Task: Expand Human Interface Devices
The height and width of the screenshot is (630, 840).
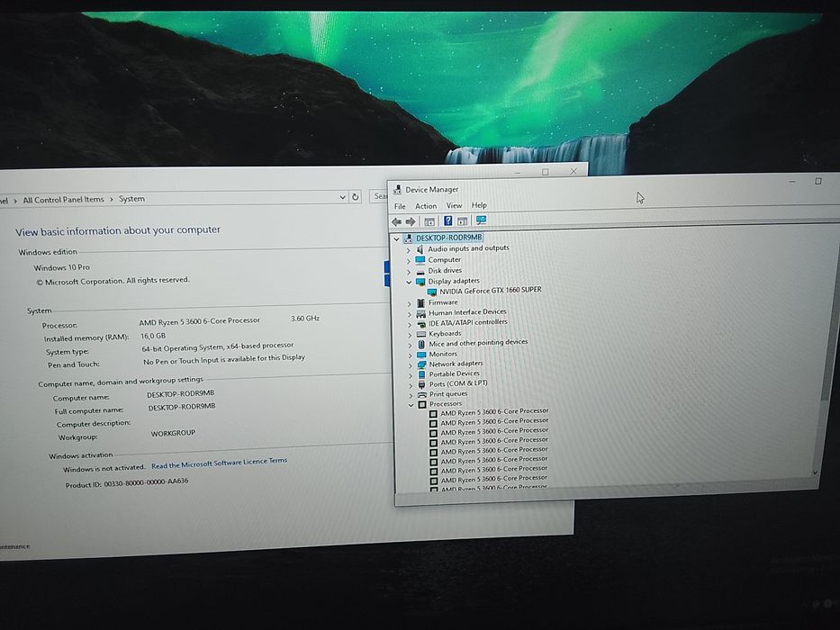Action: click(410, 314)
